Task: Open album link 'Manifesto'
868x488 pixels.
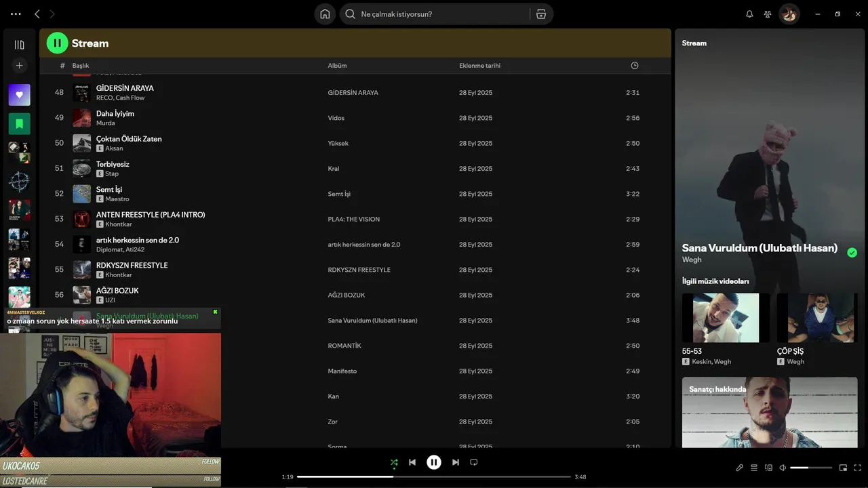Action: pos(342,371)
